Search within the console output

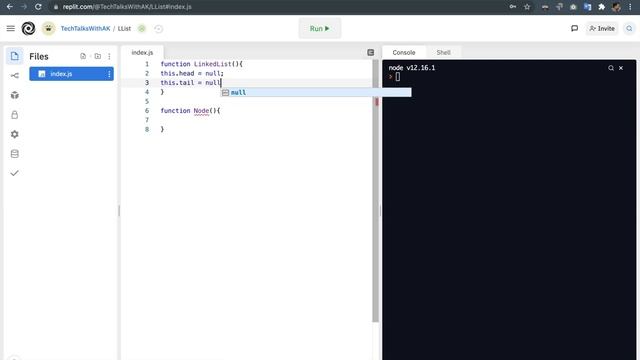coord(611,68)
